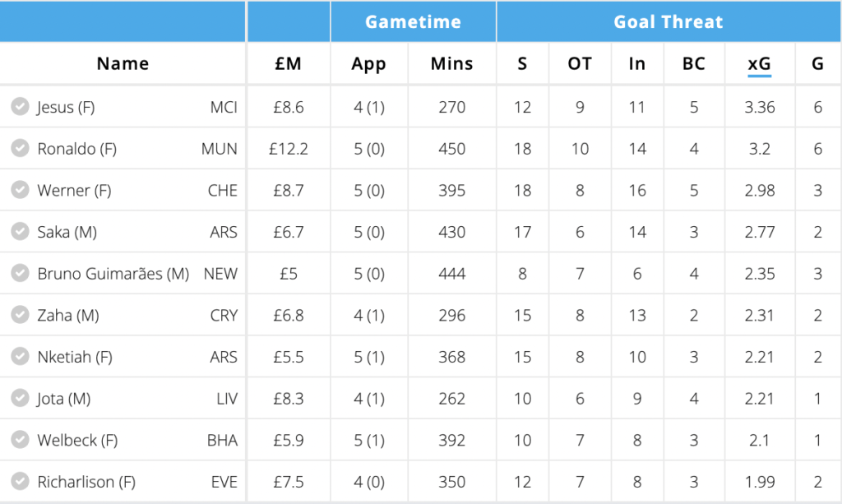
Task: Toggle selection for Zaha's row
Action: tap(20, 315)
